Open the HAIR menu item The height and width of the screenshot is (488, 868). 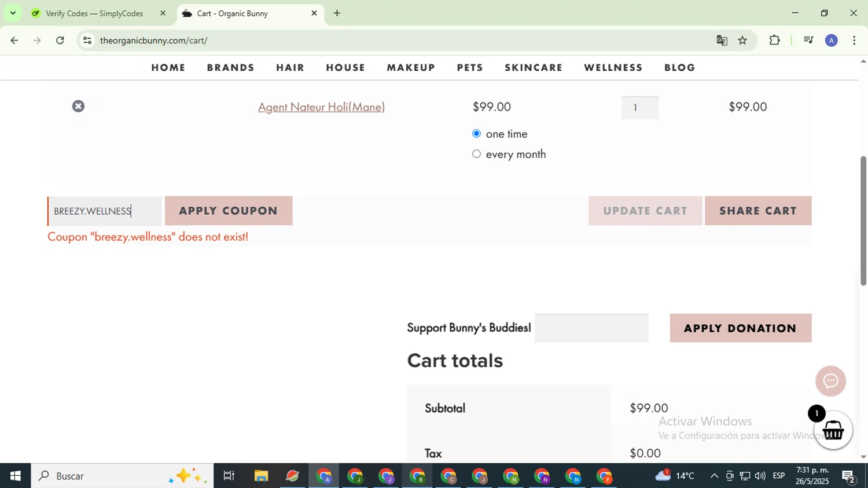290,68
